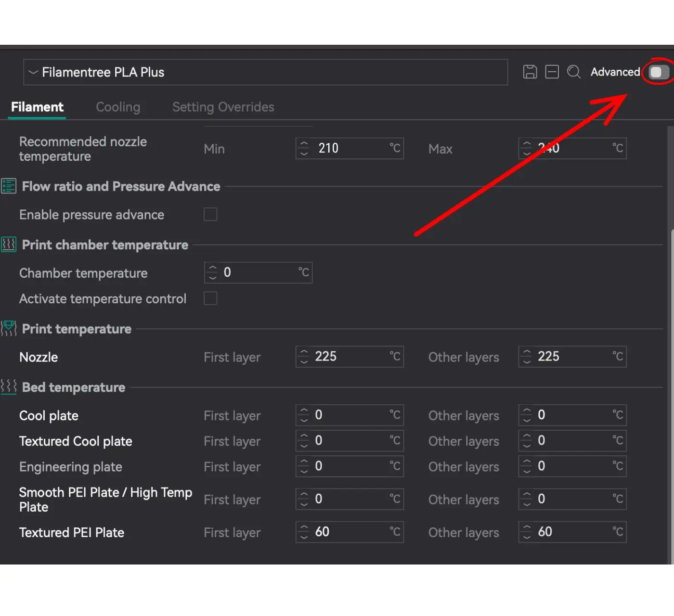The width and height of the screenshot is (674, 616).
Task: Toggle the Advanced mode switch
Action: coord(659,72)
